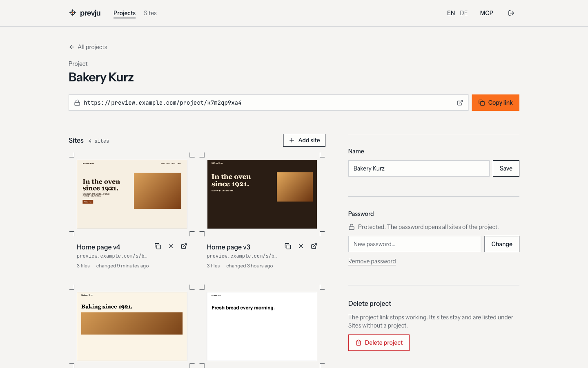The width and height of the screenshot is (588, 368).
Task: Open the MCP menu item
Action: [x=487, y=13]
